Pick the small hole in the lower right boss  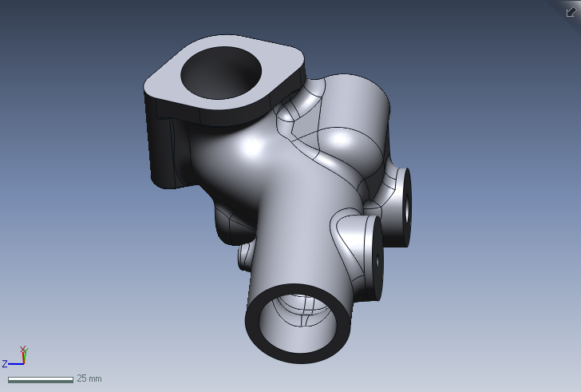(x=377, y=261)
